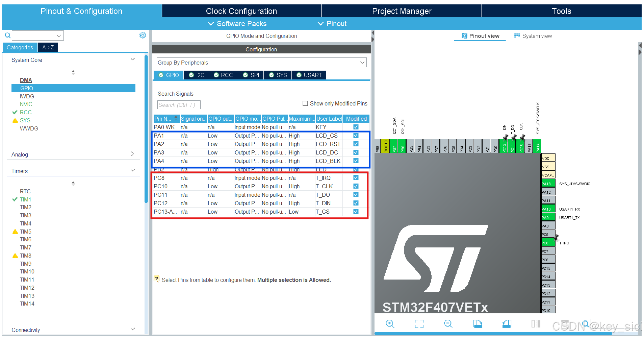Screen dimensions: 644x337
Task: Expand the Analog category
Action: click(133, 154)
